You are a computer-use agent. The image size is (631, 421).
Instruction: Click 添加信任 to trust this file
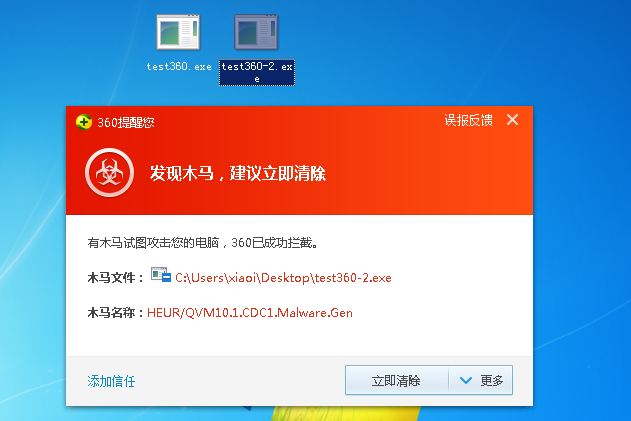(111, 381)
